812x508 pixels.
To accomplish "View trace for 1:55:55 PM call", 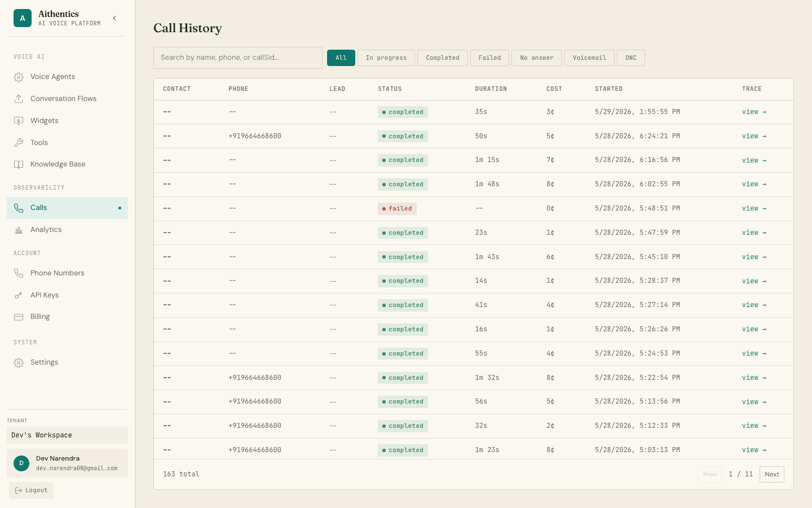I will (x=754, y=112).
